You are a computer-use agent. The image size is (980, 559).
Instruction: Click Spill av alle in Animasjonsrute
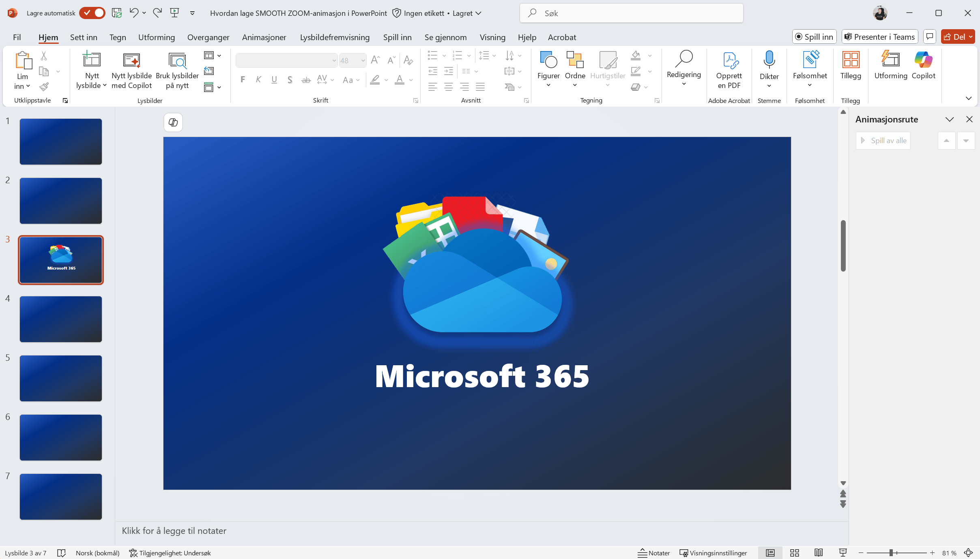coord(883,141)
